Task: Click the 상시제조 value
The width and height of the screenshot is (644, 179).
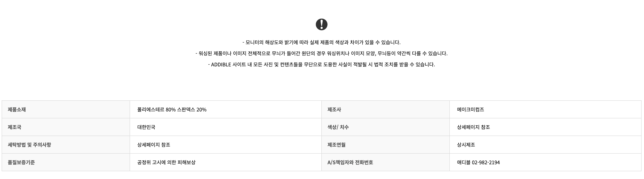Action: pyautogui.click(x=466, y=144)
